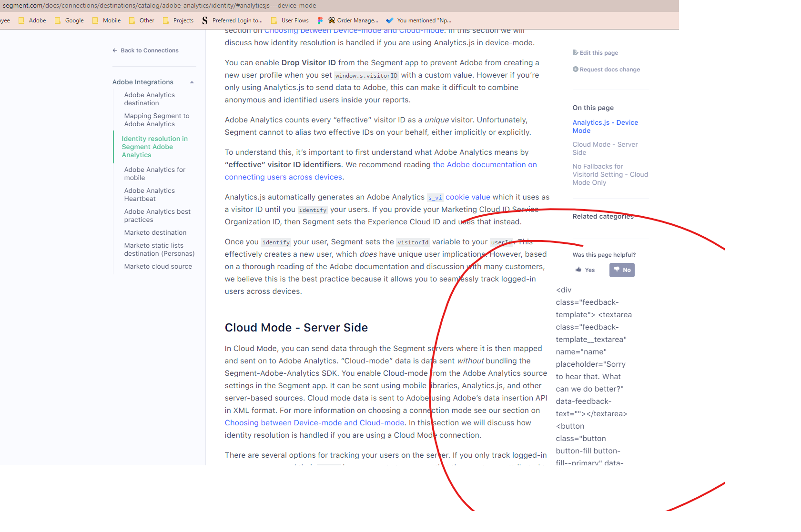Screen dimensions: 801x532
Task: Click the yellow folder icon on Adobe bookmark
Action: coord(21,20)
